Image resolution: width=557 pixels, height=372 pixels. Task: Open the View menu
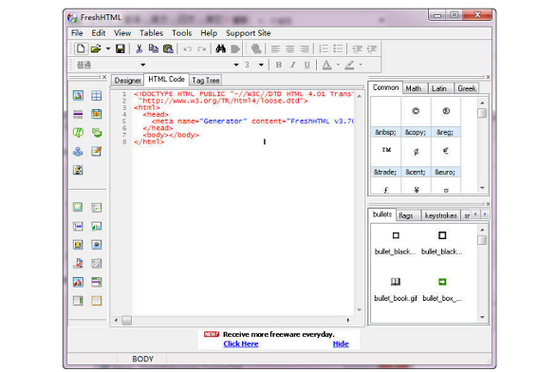tap(122, 33)
